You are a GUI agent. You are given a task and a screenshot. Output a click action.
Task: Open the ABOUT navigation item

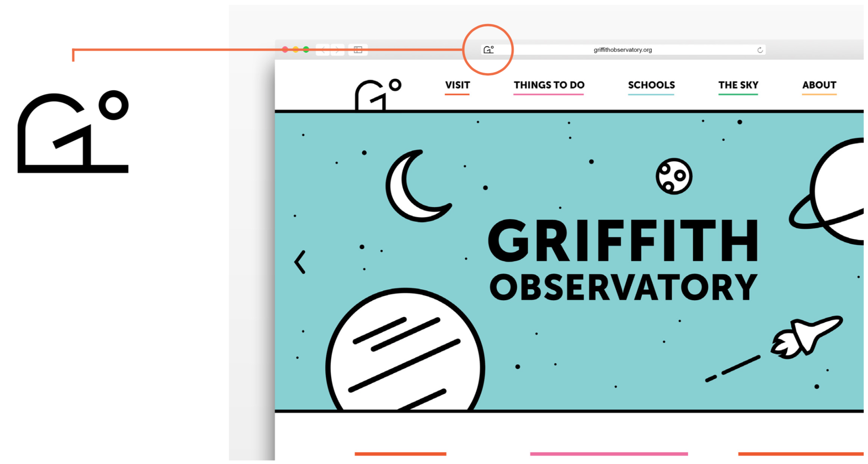point(819,85)
